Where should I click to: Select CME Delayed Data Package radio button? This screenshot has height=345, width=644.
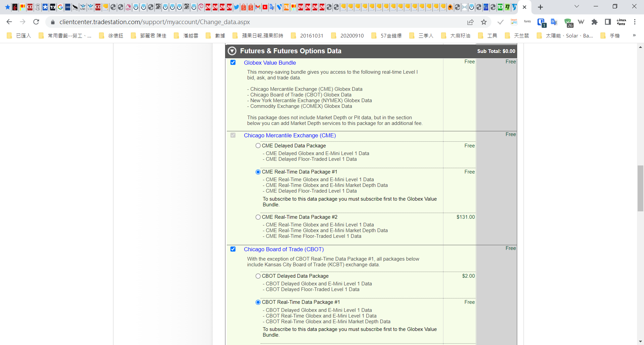[258, 146]
